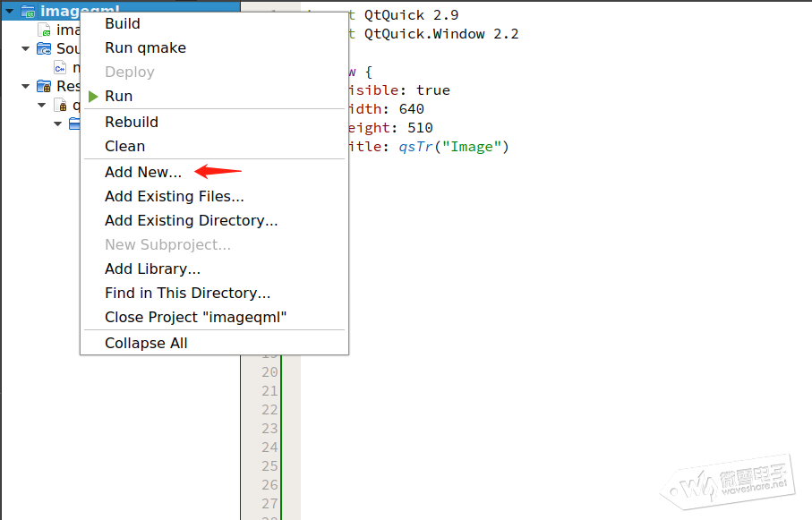Choose Rebuild from the context menu
This screenshot has height=520, width=812.
132,122
